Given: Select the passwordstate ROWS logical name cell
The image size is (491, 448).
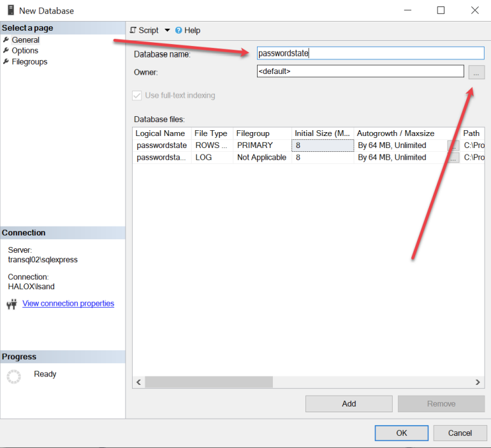Looking at the screenshot, I should [x=162, y=146].
